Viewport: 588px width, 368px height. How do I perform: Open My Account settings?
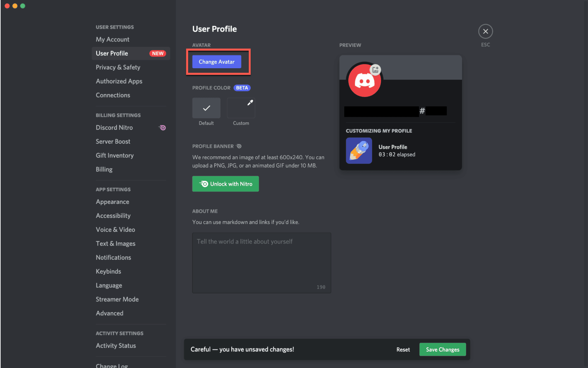coord(131,39)
